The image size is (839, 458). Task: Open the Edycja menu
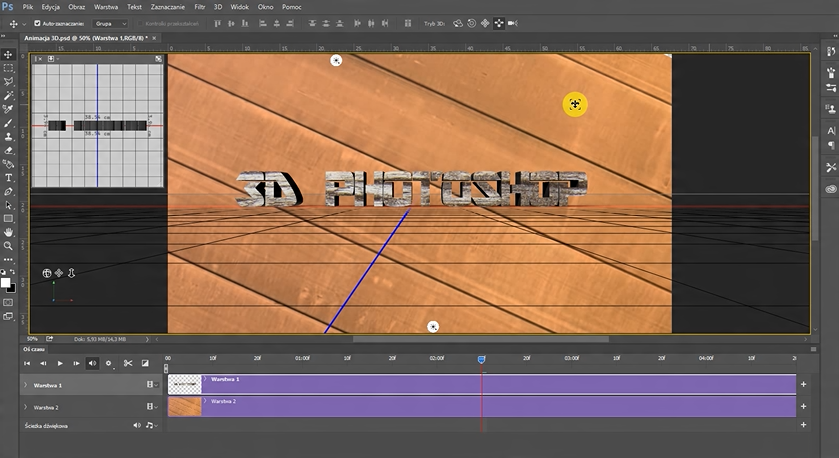tap(50, 7)
